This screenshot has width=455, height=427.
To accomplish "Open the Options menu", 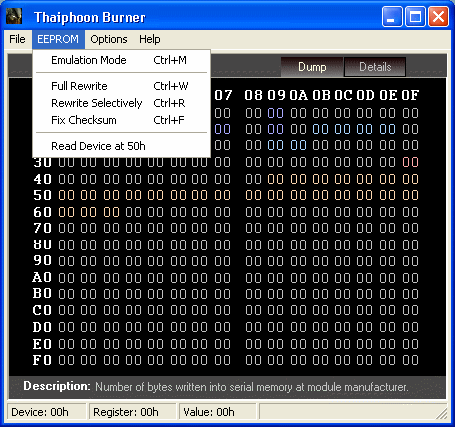I will pyautogui.click(x=109, y=39).
